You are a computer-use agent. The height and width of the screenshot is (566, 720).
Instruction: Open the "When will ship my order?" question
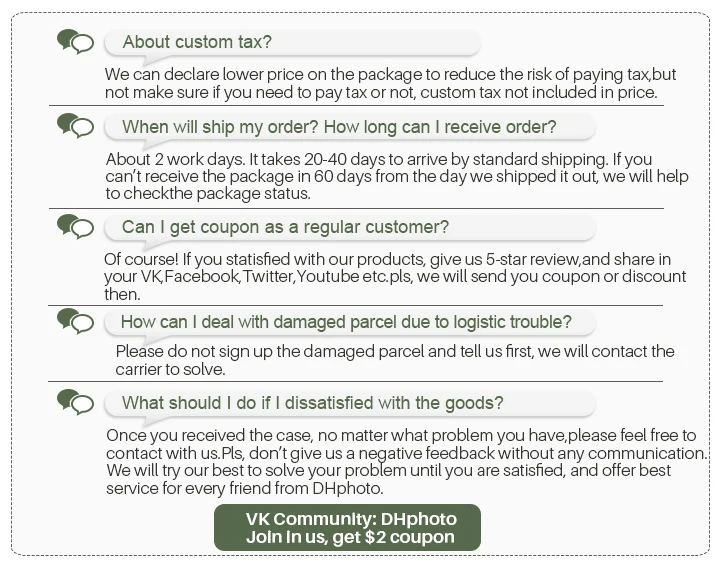point(338,127)
